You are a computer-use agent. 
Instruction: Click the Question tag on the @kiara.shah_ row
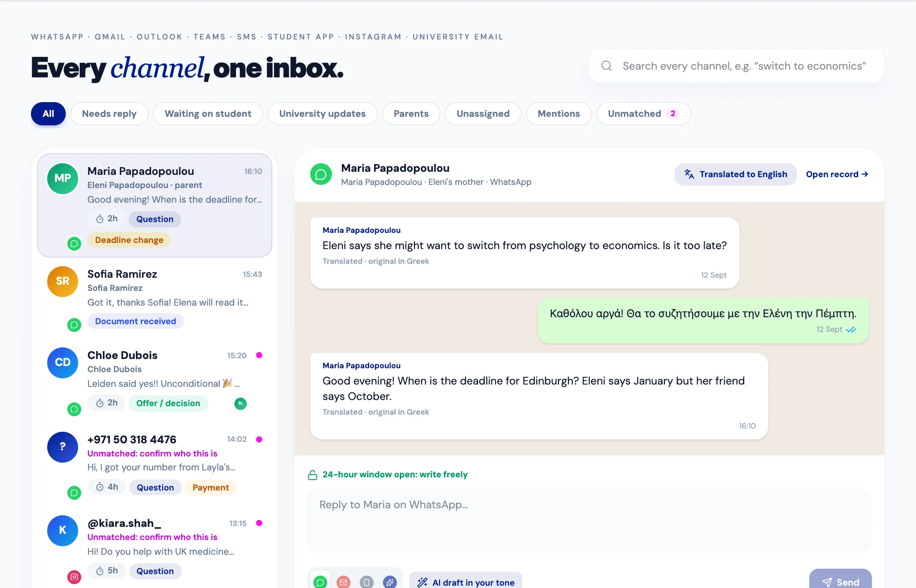pos(155,571)
